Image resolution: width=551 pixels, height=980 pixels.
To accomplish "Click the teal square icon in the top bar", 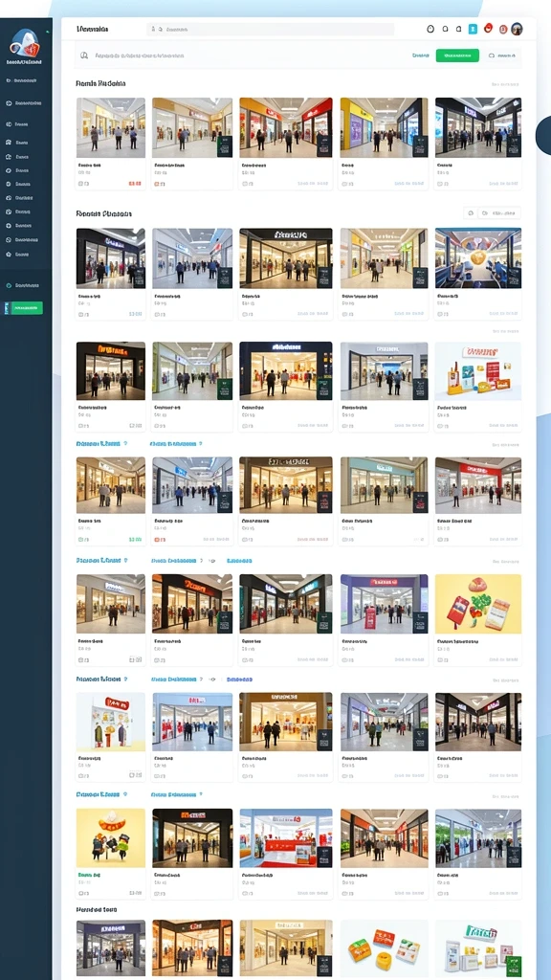I will click(x=473, y=29).
